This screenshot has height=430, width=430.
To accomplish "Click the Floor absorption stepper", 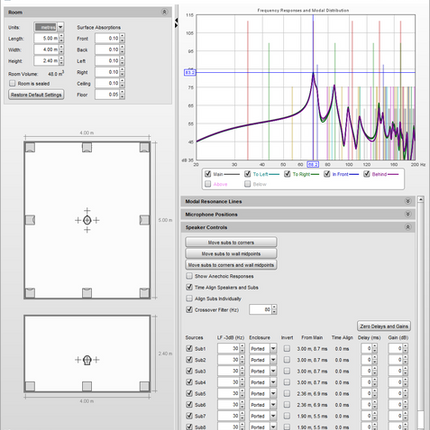I will (122, 95).
